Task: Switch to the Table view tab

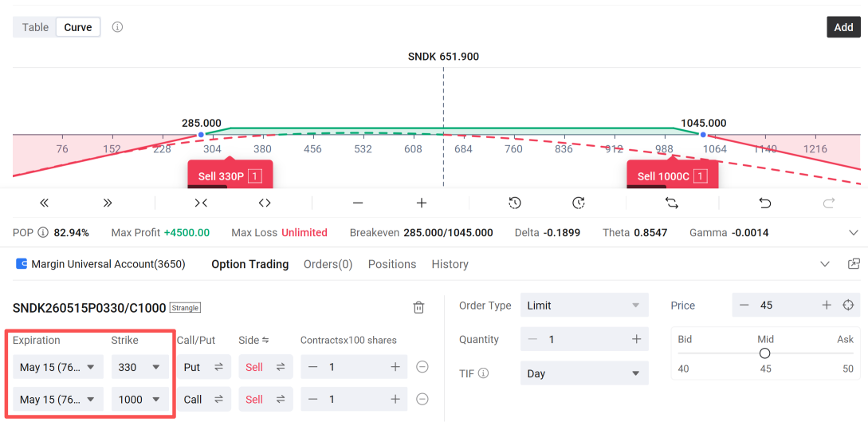Action: pyautogui.click(x=35, y=27)
